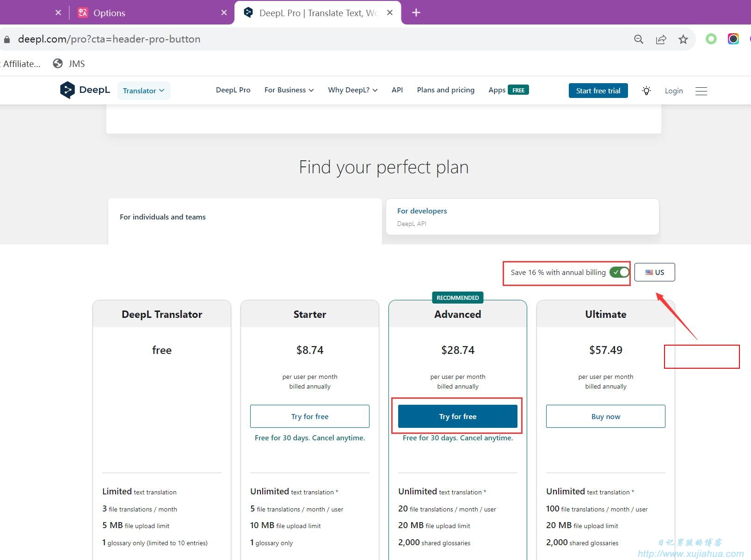Image resolution: width=751 pixels, height=560 pixels.
Task: Click the Advanced $28.74 price
Action: coord(458,350)
